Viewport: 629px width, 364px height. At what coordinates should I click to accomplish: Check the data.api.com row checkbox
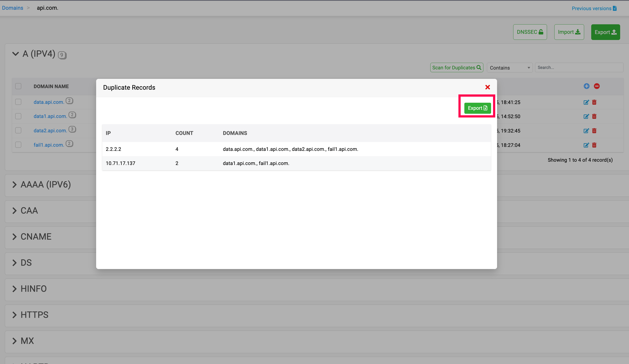pyautogui.click(x=18, y=102)
